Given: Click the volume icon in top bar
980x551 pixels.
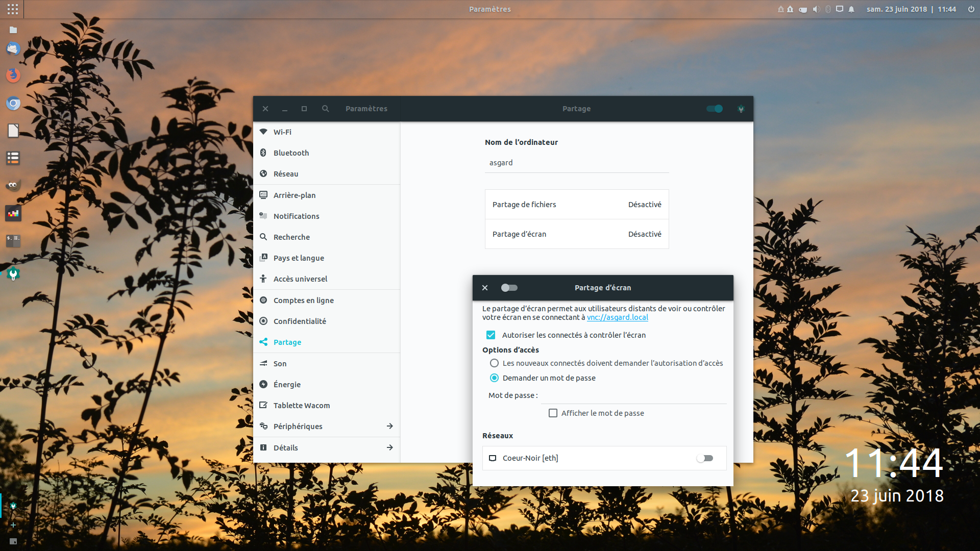Looking at the screenshot, I should [x=816, y=9].
